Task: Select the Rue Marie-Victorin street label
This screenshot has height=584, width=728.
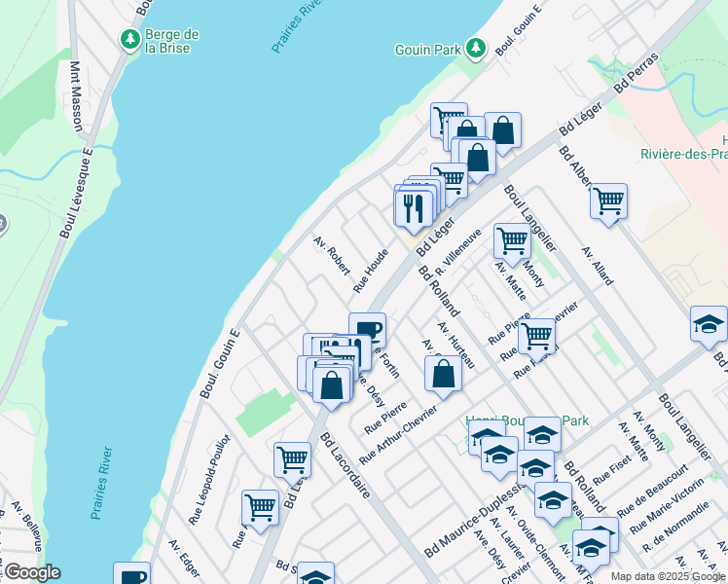Action: [x=668, y=506]
